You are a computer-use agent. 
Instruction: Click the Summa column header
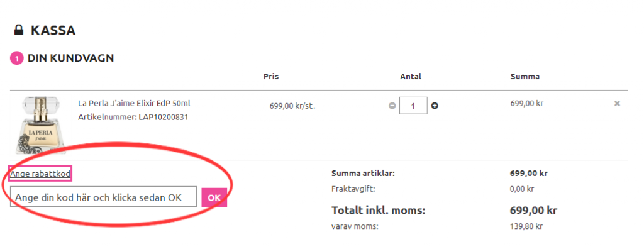[x=525, y=77]
